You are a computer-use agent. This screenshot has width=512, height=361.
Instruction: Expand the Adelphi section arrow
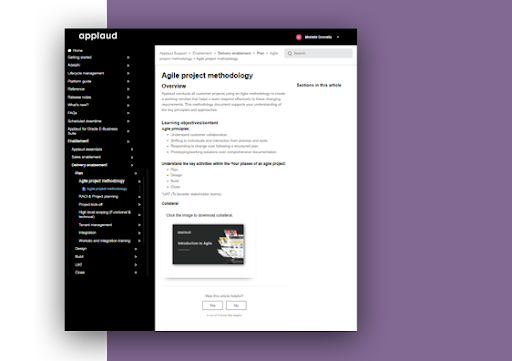(128, 65)
